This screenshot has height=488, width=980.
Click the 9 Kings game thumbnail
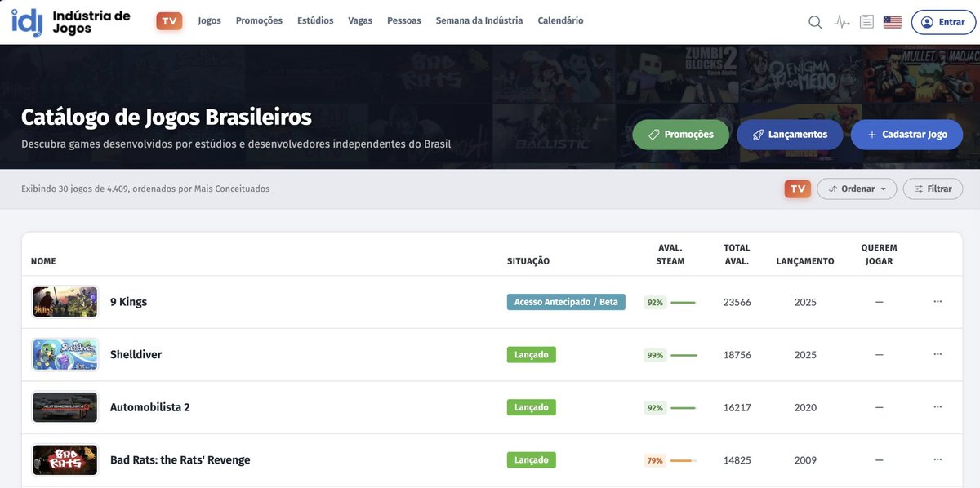click(x=65, y=302)
